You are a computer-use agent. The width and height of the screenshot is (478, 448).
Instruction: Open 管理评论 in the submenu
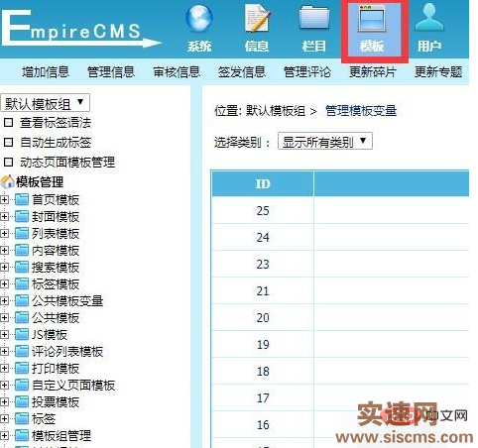pos(307,71)
